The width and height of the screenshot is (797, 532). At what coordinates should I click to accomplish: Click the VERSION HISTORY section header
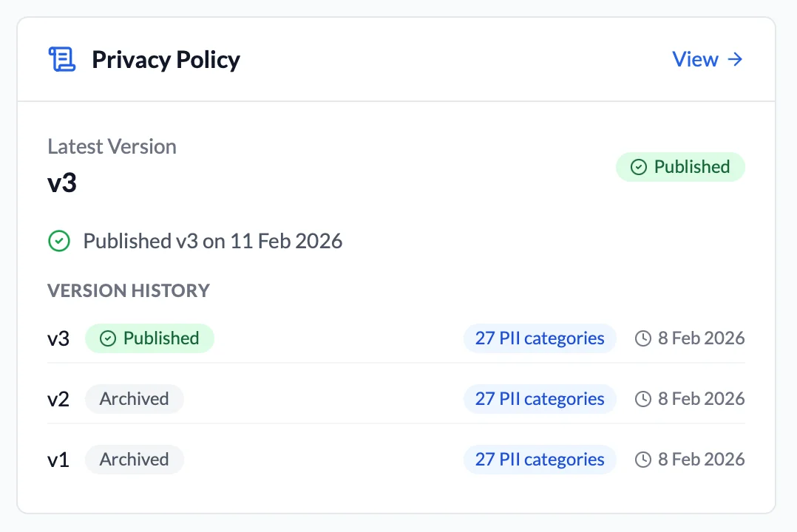pos(129,290)
